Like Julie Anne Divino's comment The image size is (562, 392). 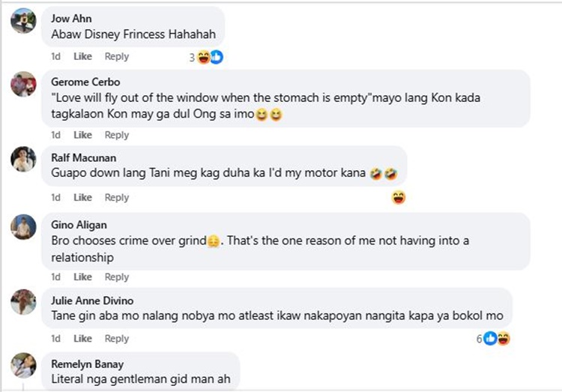coord(82,338)
